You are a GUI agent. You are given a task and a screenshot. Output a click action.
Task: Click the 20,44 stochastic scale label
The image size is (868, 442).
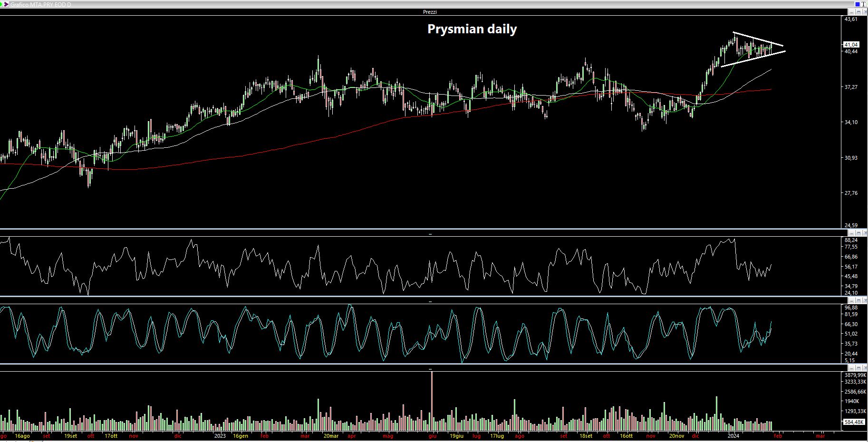click(x=851, y=354)
